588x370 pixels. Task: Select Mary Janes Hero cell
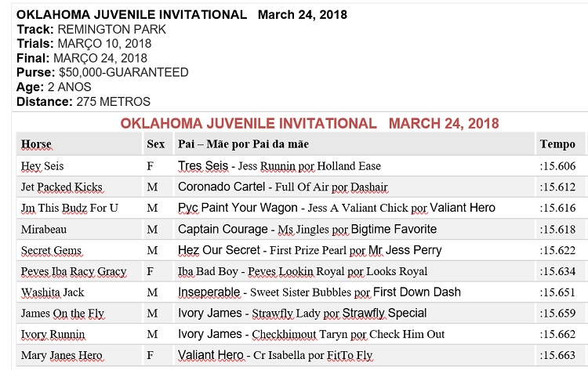coord(62,355)
